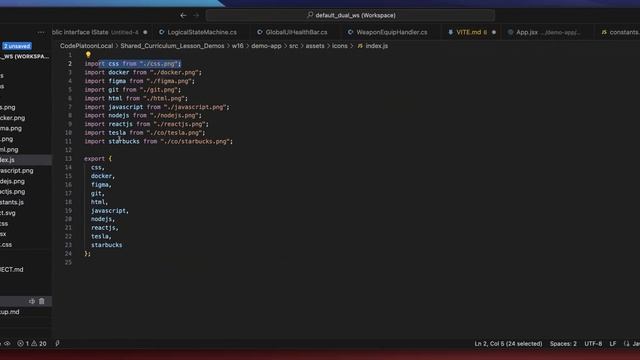The height and width of the screenshot is (360, 640).
Task: Click the 2 unsaved badge
Action: [x=17, y=46]
